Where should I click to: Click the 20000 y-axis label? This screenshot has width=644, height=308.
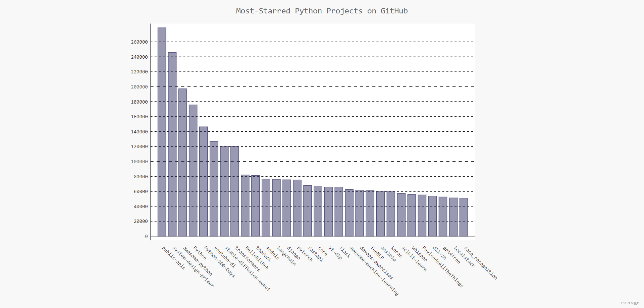tap(141, 221)
